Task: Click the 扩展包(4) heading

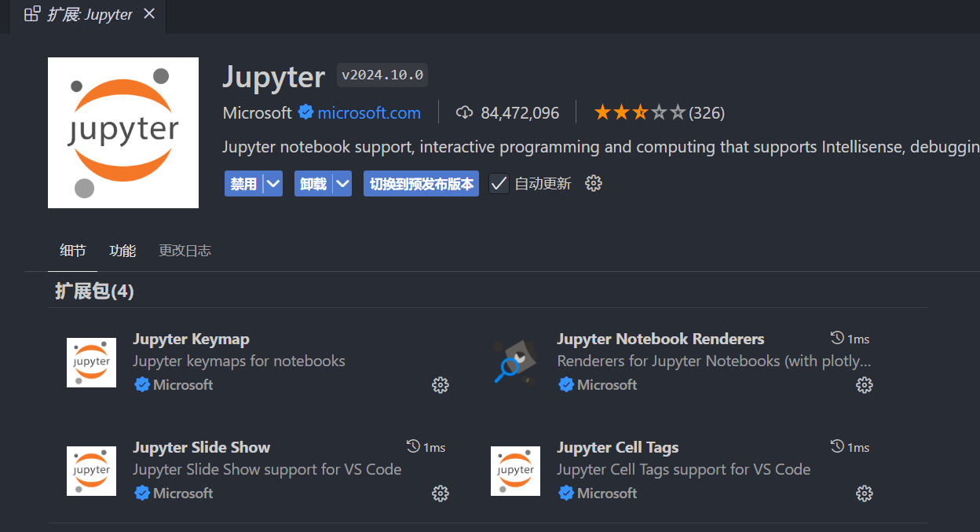Action: tap(94, 292)
